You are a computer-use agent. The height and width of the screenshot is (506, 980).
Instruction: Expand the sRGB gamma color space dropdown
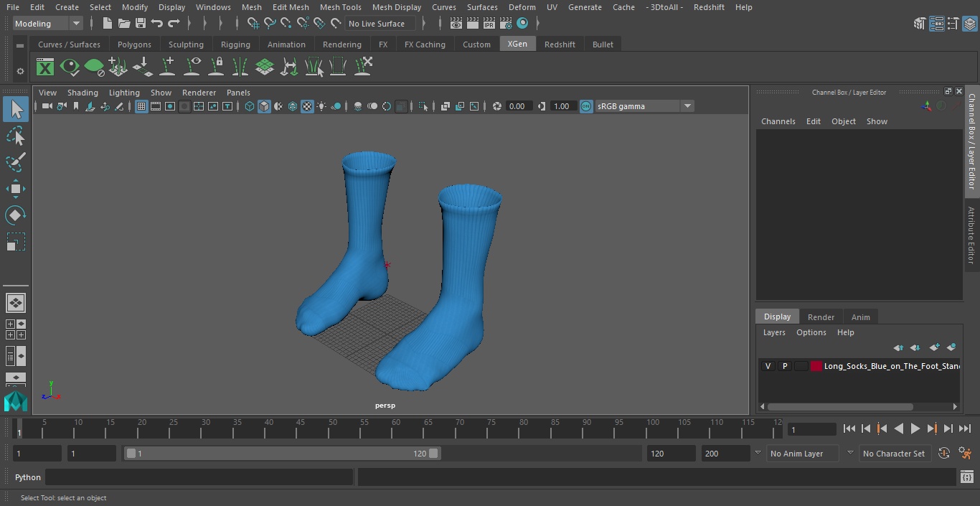point(687,106)
